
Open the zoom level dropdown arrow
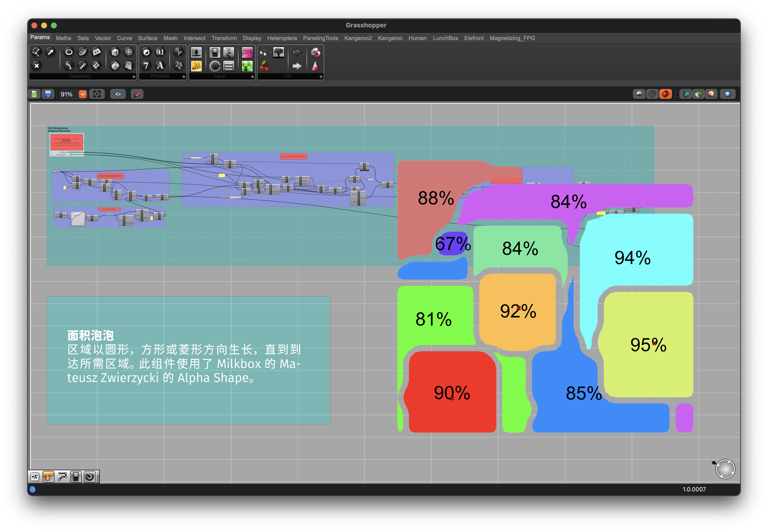(x=82, y=94)
